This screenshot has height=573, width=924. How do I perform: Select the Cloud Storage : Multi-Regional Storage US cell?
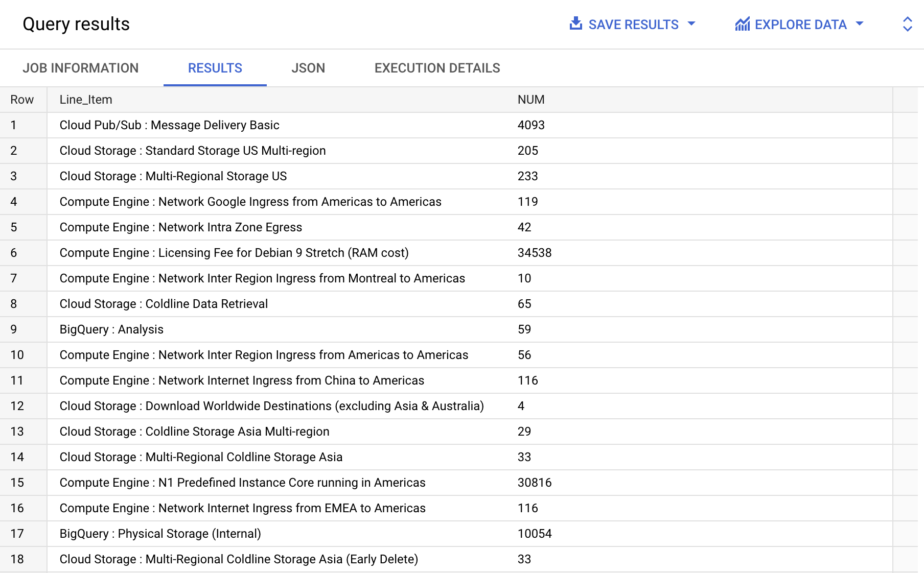pos(173,176)
